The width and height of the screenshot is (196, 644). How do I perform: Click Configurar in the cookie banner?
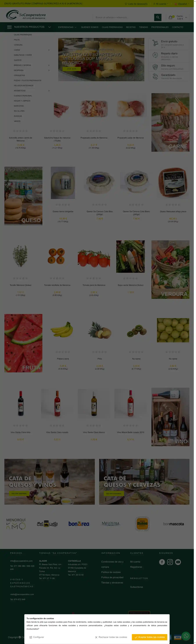[36, 637]
